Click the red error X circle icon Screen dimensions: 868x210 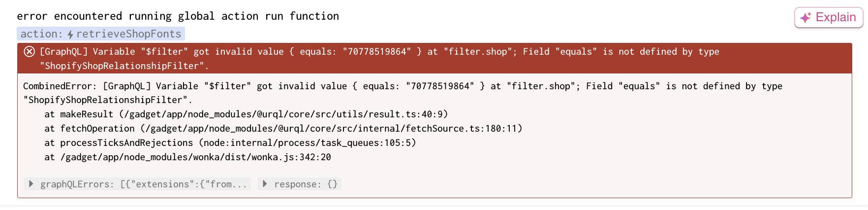coord(30,52)
